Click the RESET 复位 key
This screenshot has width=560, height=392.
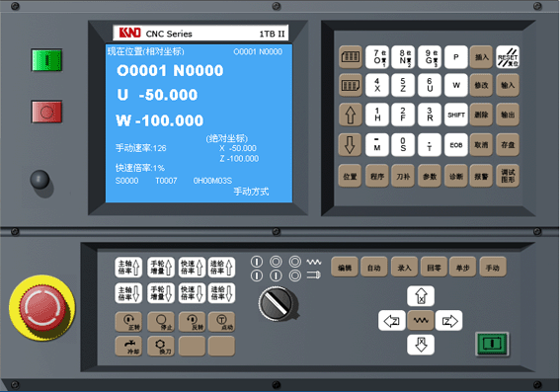pos(508,57)
